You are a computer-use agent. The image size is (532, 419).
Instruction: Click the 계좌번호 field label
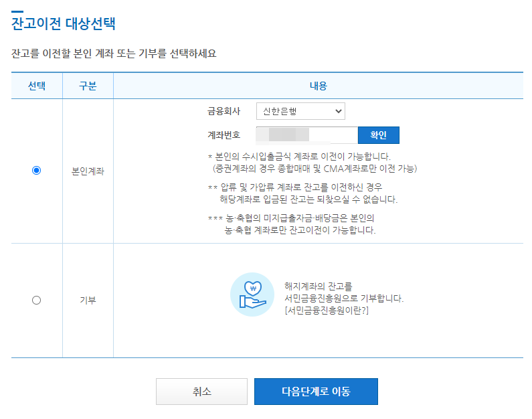point(224,135)
